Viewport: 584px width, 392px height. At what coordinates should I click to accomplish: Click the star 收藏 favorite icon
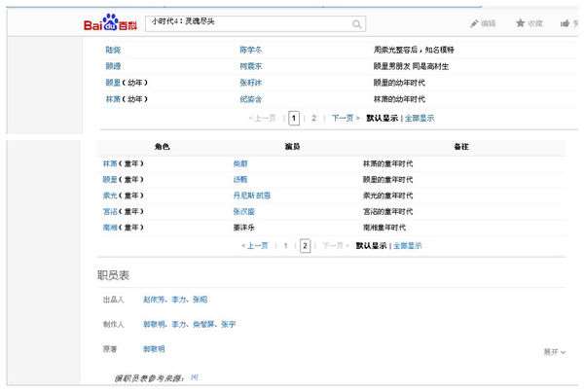tap(529, 23)
